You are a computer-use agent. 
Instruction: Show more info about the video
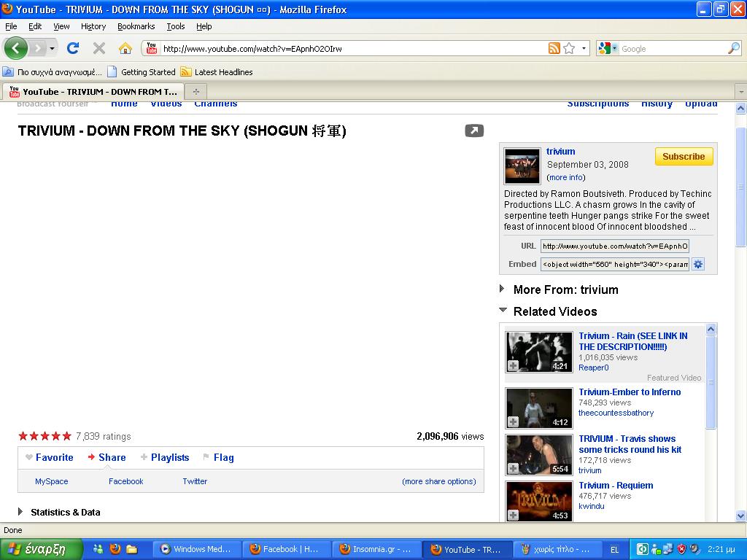point(566,177)
